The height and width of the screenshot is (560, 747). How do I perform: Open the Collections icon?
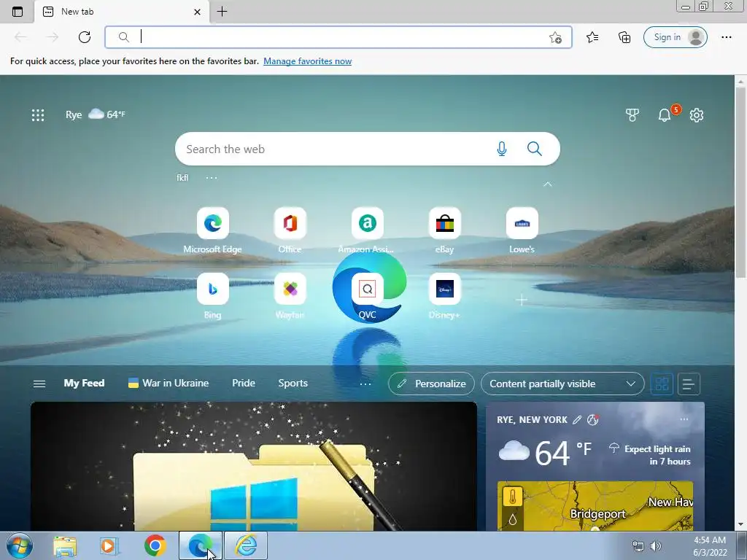pos(624,37)
